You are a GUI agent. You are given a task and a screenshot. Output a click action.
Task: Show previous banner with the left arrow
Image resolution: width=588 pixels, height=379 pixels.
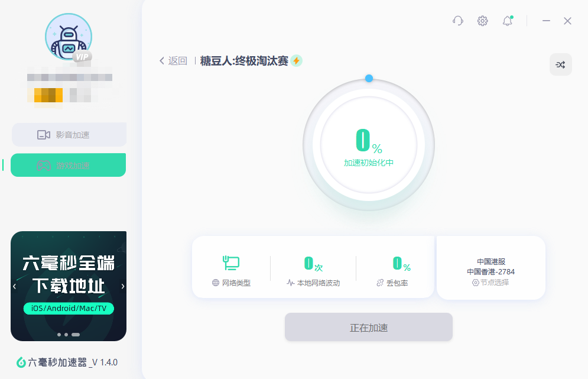click(13, 286)
